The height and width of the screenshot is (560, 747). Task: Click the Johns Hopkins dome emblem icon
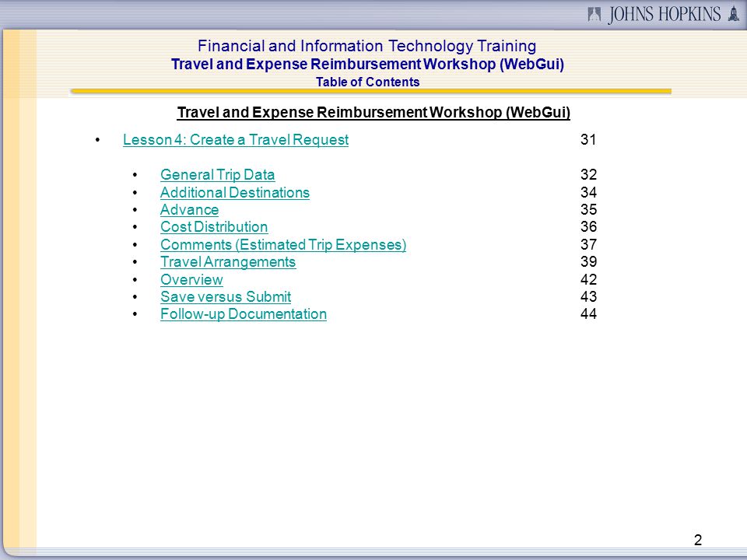pos(734,14)
